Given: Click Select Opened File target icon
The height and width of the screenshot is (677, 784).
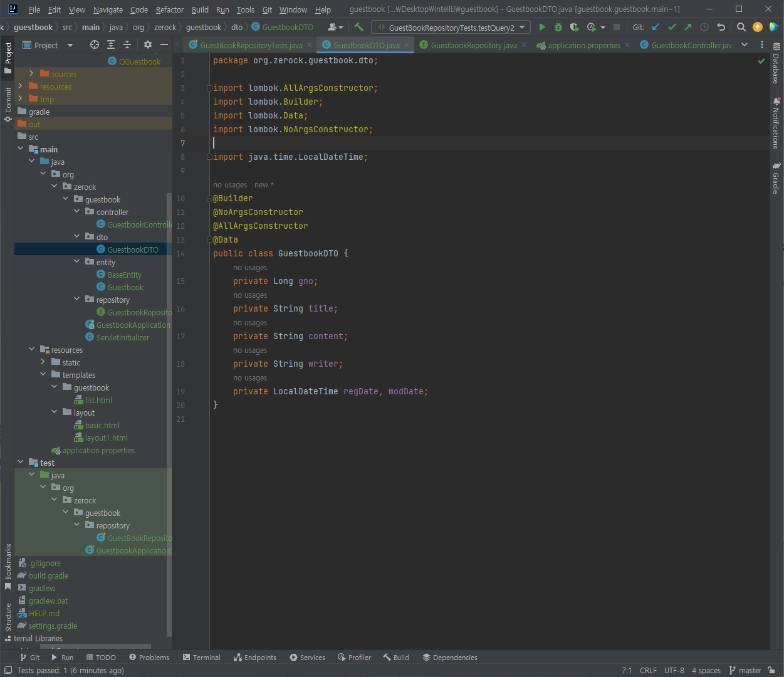Looking at the screenshot, I should [95, 45].
